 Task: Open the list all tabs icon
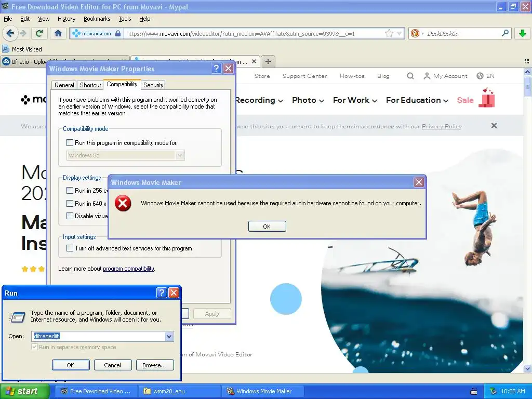(x=527, y=61)
